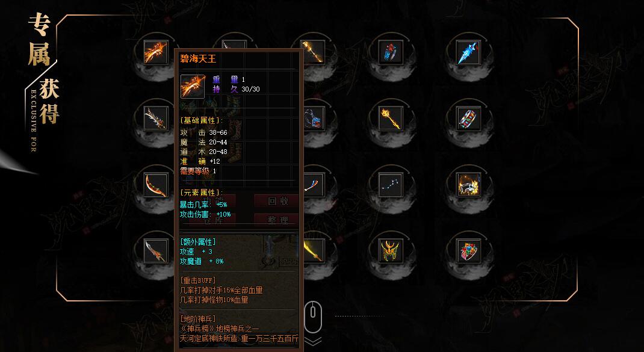This screenshot has width=644, height=352.
Task: Select the flaming sword item in grid
Action: click(x=156, y=52)
